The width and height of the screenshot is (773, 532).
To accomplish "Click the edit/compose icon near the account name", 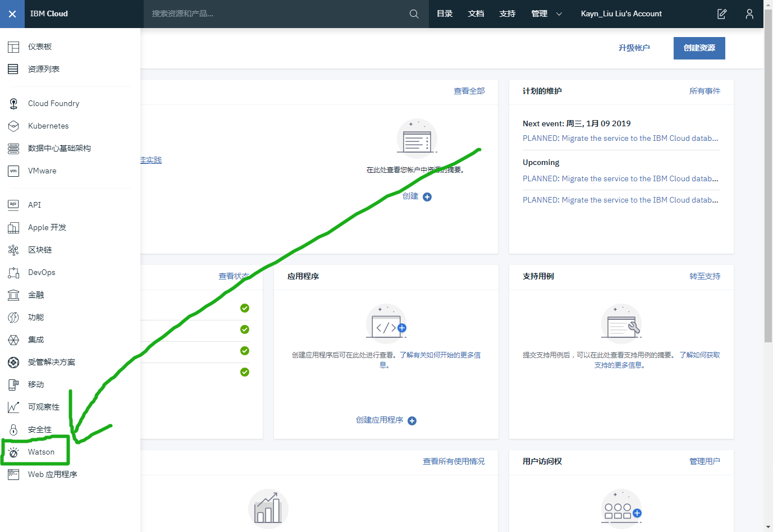I will tap(722, 13).
